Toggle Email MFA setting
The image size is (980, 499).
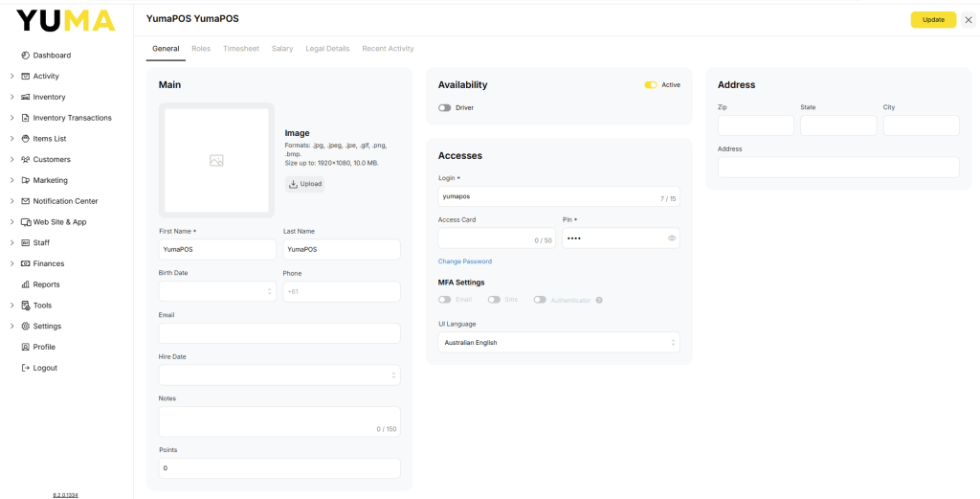coord(444,300)
